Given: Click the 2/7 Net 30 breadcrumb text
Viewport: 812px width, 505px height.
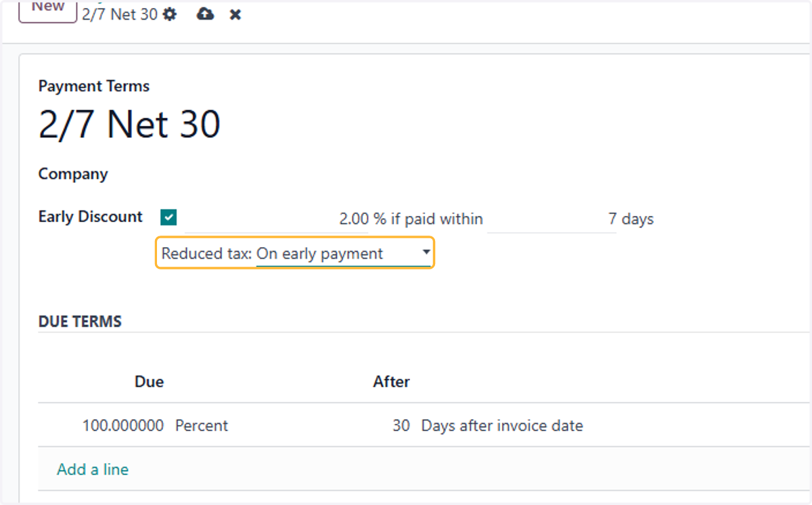Looking at the screenshot, I should pos(120,14).
